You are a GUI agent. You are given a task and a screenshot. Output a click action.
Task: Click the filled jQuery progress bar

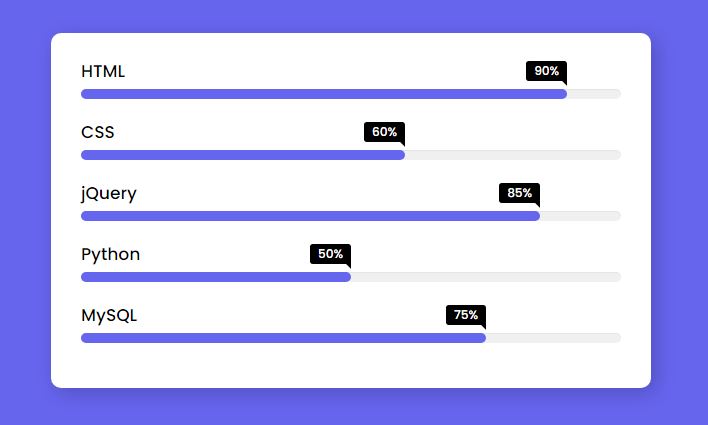tap(310, 216)
